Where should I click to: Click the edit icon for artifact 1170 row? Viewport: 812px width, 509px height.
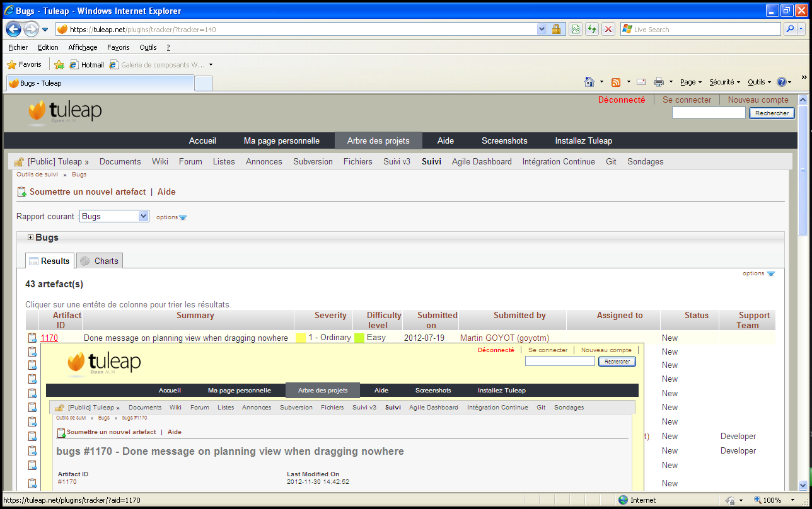(x=32, y=338)
